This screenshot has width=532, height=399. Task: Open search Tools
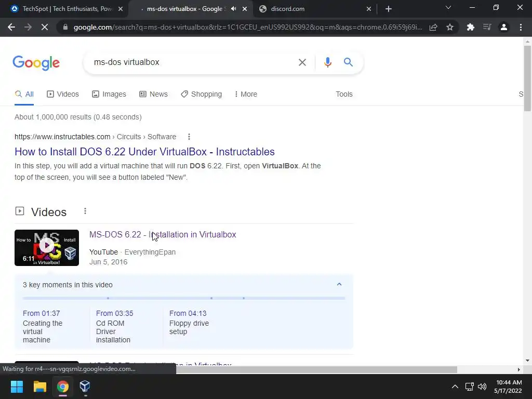pyautogui.click(x=344, y=95)
